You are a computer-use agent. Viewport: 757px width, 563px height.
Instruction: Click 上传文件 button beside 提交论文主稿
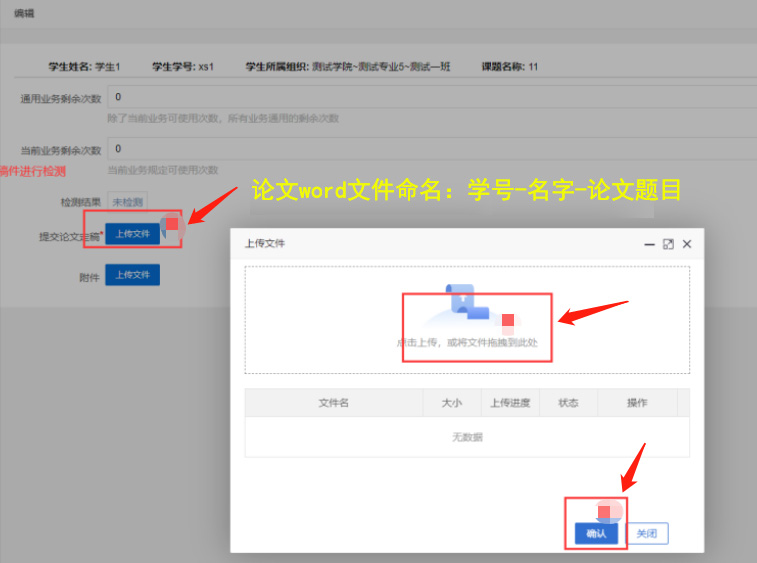coord(132,234)
